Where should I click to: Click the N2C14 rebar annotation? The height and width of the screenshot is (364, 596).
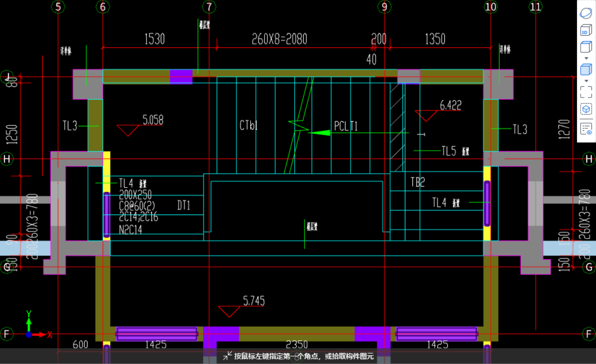click(x=131, y=229)
